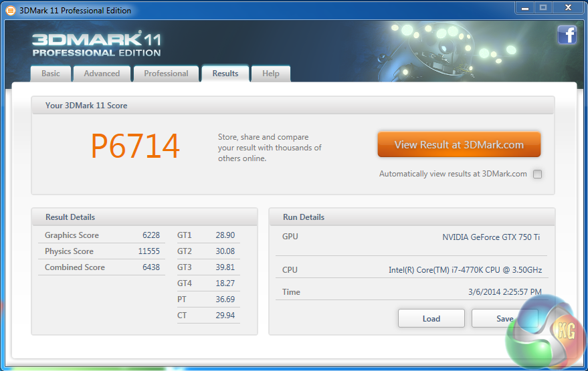Click the Combined Score label
588x371 pixels.
(x=75, y=267)
